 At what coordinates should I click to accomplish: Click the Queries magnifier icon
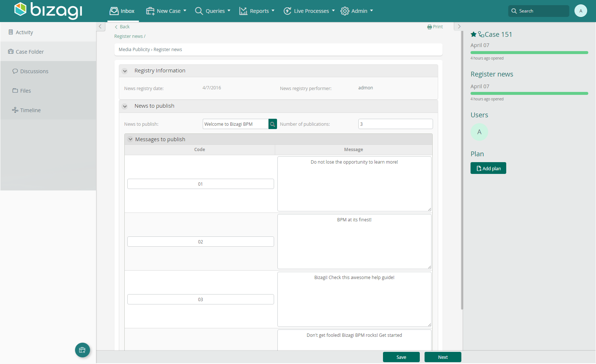tap(199, 11)
